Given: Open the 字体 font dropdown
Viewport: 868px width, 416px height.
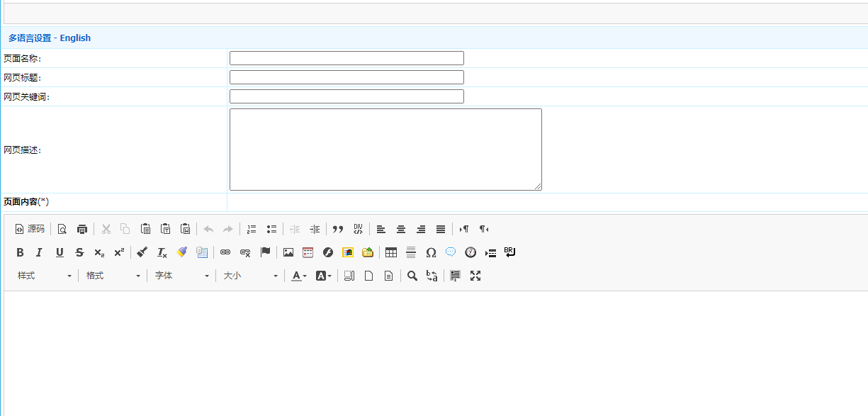Looking at the screenshot, I should (182, 276).
